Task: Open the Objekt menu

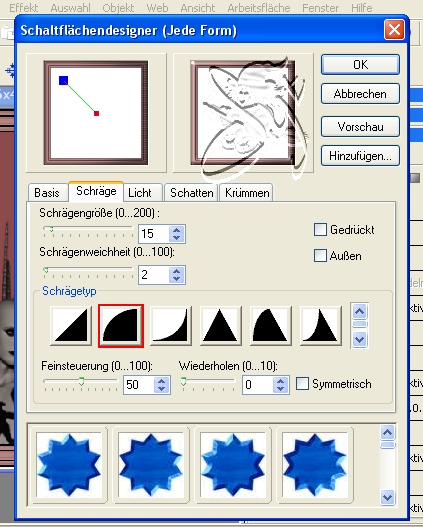Action: click(118, 8)
